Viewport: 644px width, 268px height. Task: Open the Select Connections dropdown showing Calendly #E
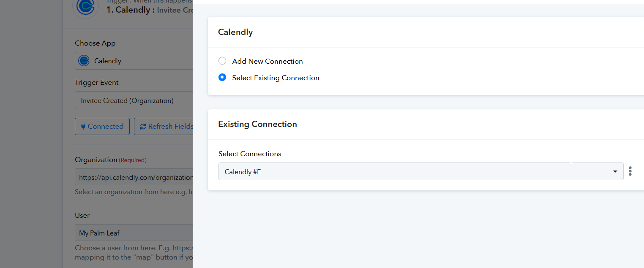420,171
